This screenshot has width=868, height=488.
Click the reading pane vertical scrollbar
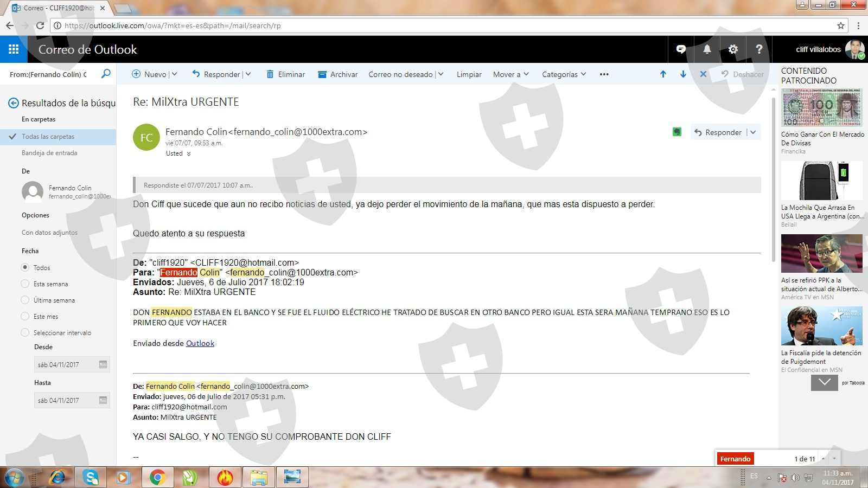(775, 179)
